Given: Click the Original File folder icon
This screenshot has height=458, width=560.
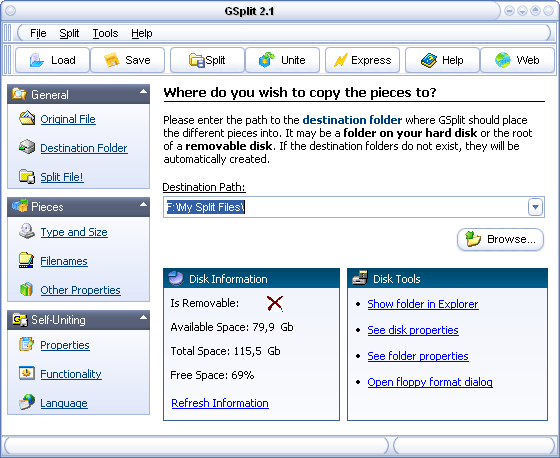Looking at the screenshot, I should pos(27,118).
